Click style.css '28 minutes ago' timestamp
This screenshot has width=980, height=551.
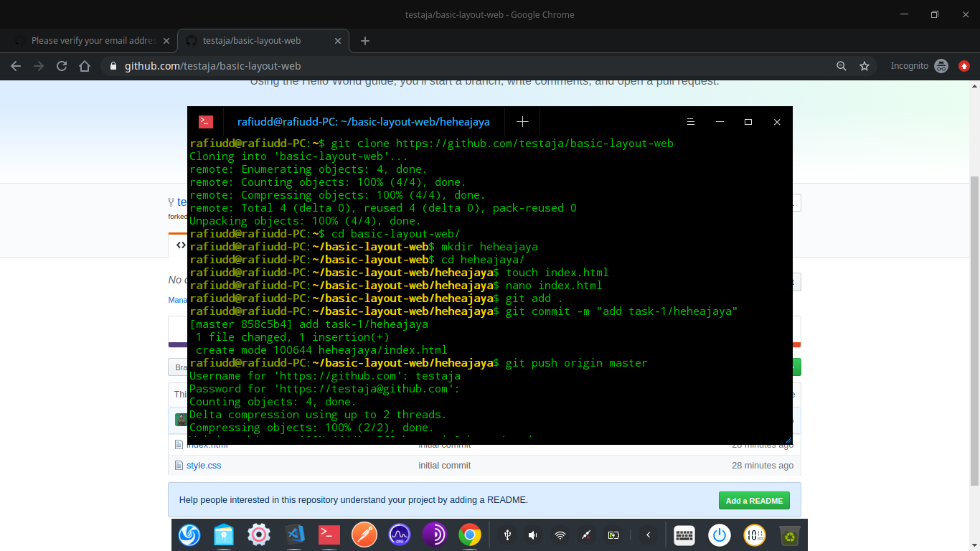coord(763,466)
